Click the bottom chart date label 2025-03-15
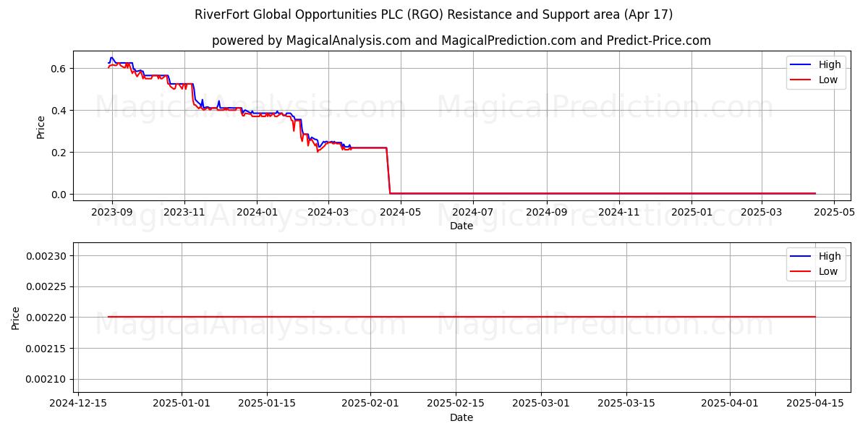868x434 pixels. point(627,404)
